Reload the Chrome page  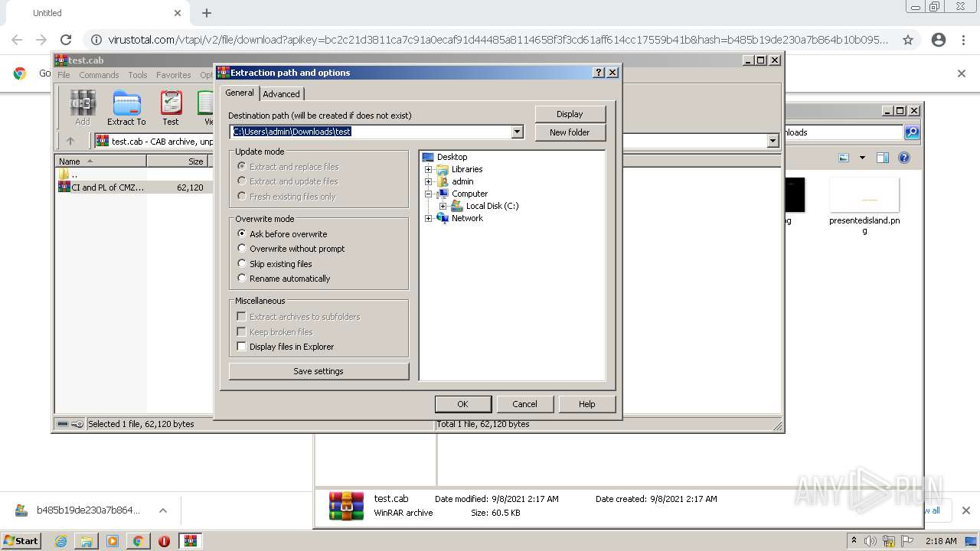pyautogui.click(x=66, y=40)
